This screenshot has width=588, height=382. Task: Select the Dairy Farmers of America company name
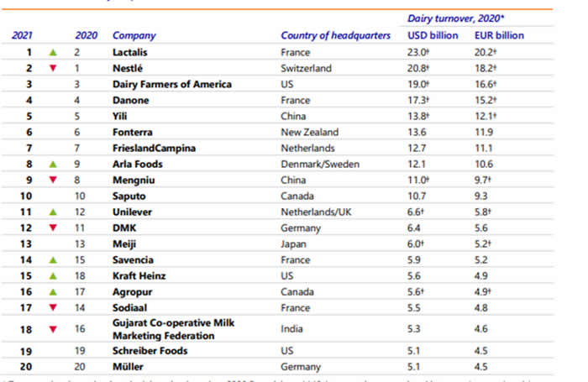pos(171,84)
